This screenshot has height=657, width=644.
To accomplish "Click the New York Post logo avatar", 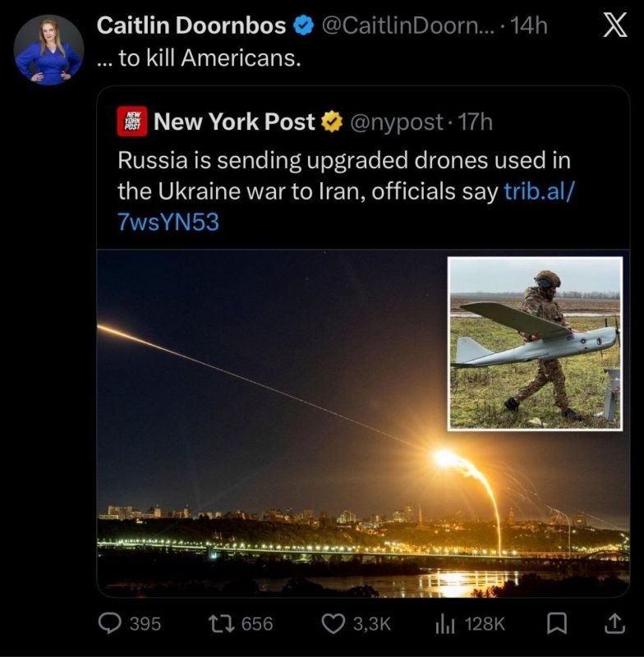I will click(x=133, y=121).
